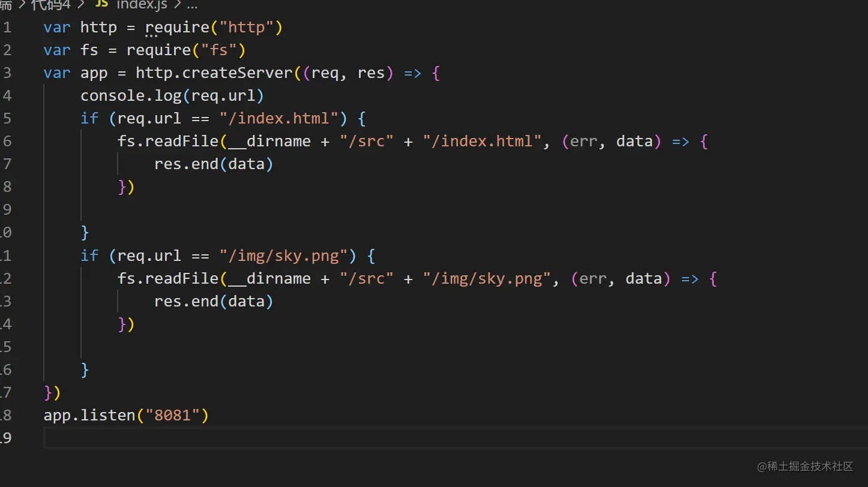
Task: Click console.log on line 4
Action: [131, 96]
